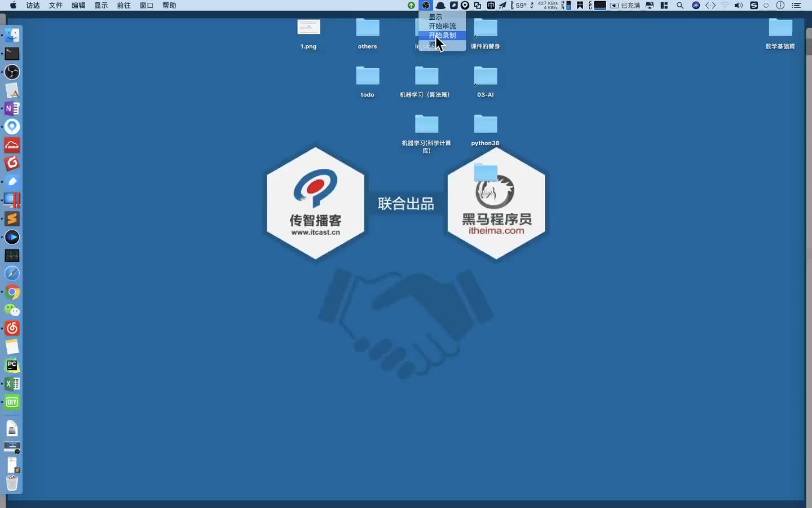Open iQIYI from the dock
This screenshot has height=508, width=812.
point(12,402)
